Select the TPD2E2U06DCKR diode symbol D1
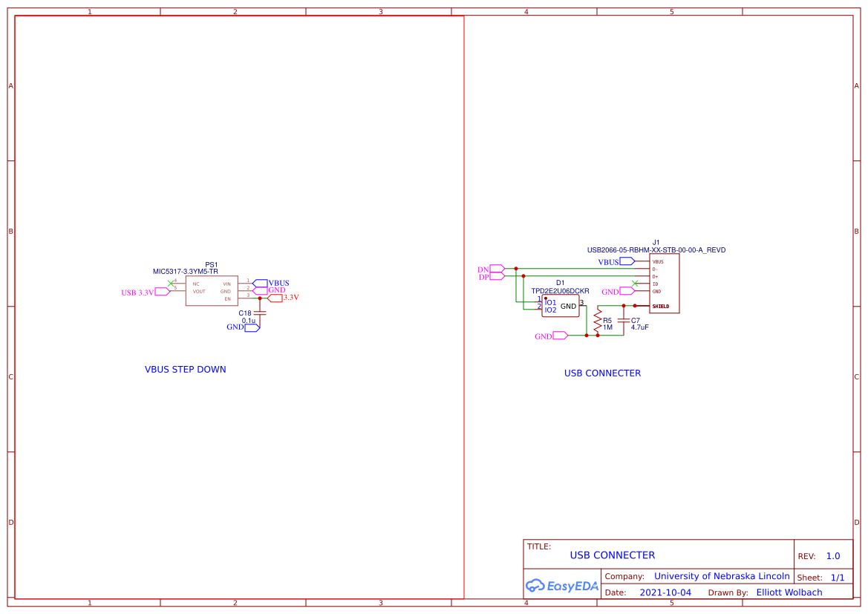The image size is (868, 614). click(x=561, y=306)
